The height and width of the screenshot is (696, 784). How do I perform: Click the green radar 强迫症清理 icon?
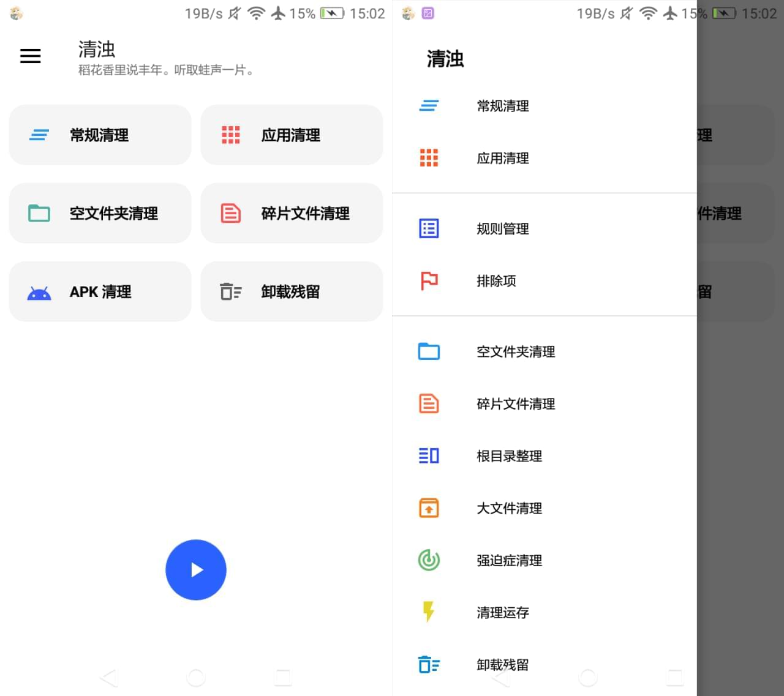point(429,560)
